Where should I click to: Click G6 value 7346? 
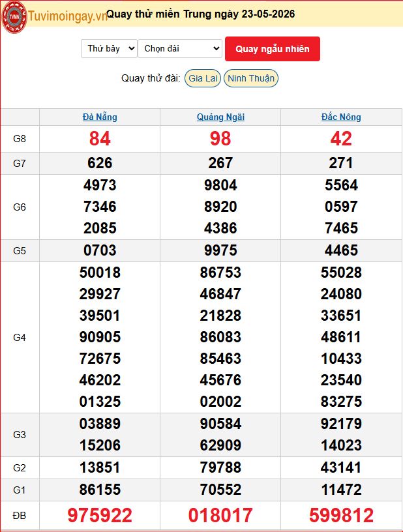(x=100, y=207)
